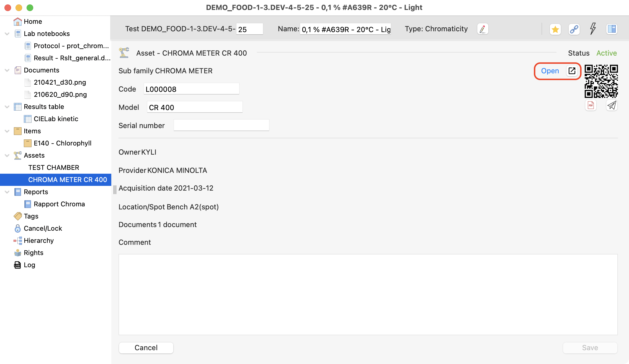This screenshot has width=629, height=364.
Task: Export asset as PDF icon
Action: pos(591,105)
